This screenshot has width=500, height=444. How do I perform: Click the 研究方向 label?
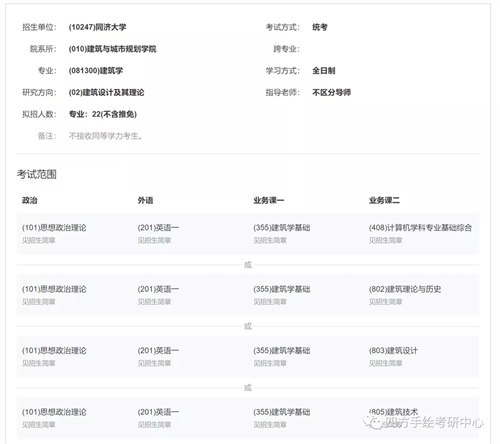(39, 92)
